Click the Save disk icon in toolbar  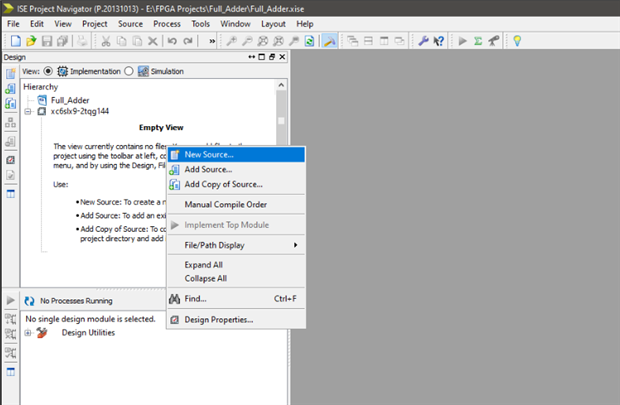click(x=47, y=41)
